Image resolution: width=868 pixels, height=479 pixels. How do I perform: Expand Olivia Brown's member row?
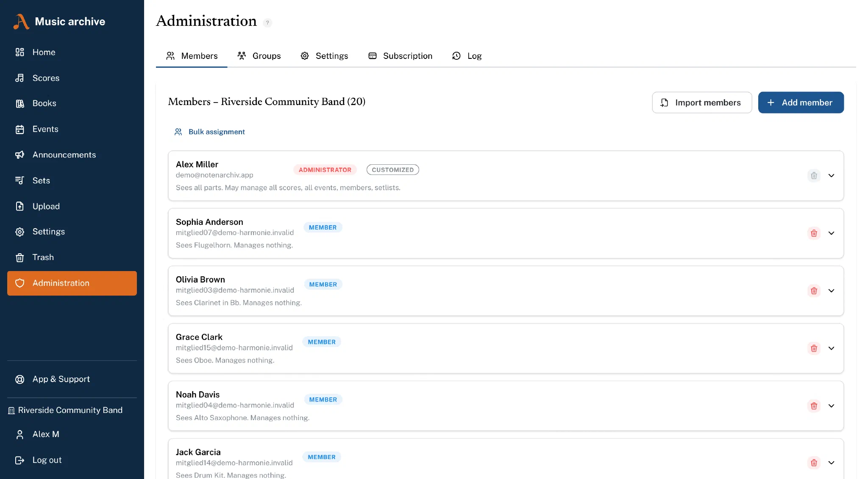(831, 291)
